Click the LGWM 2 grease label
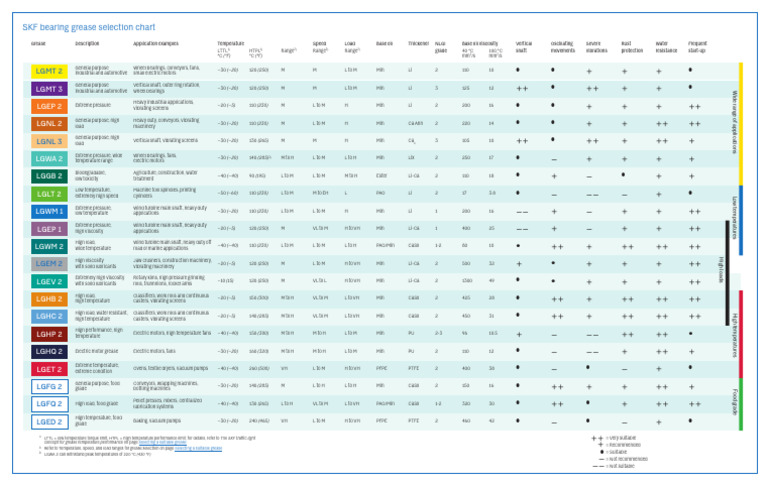 49,246
